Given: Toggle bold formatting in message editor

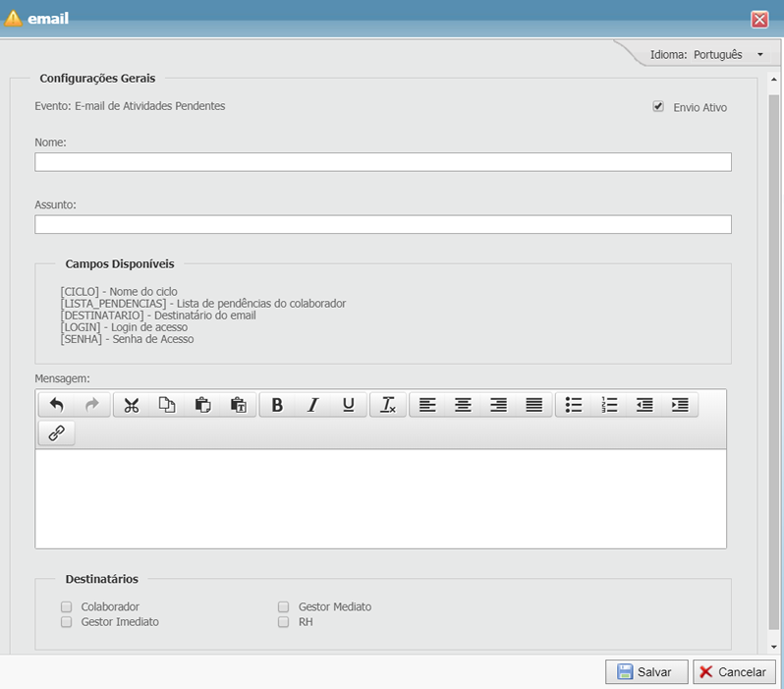Looking at the screenshot, I should pos(277,405).
